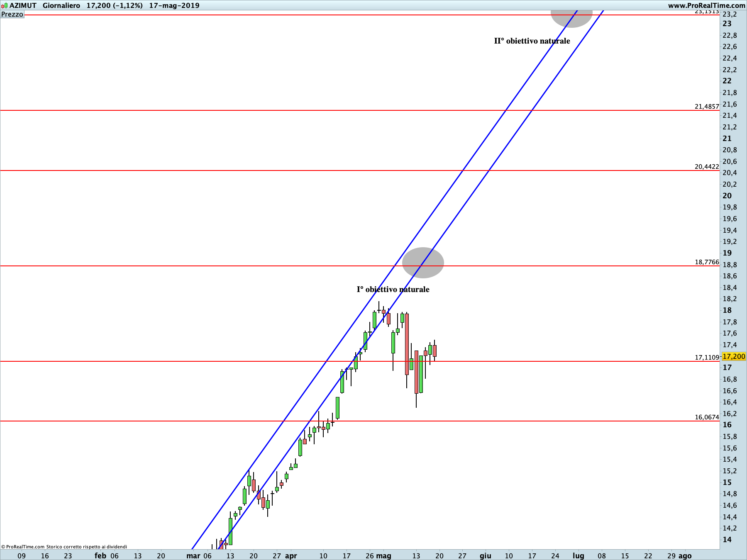Select the 'II° obiettivo naturale' annotation
Image resolution: width=747 pixels, height=560 pixels.
point(532,41)
